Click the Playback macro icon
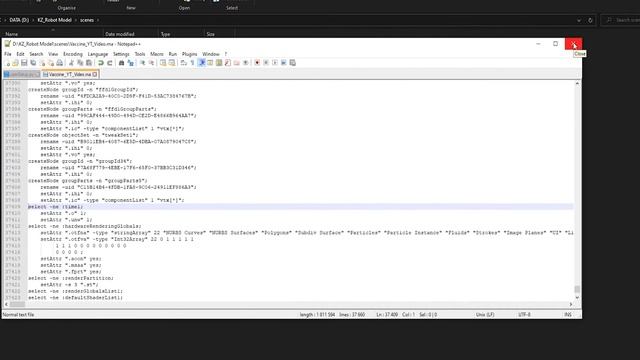 (x=275, y=63)
